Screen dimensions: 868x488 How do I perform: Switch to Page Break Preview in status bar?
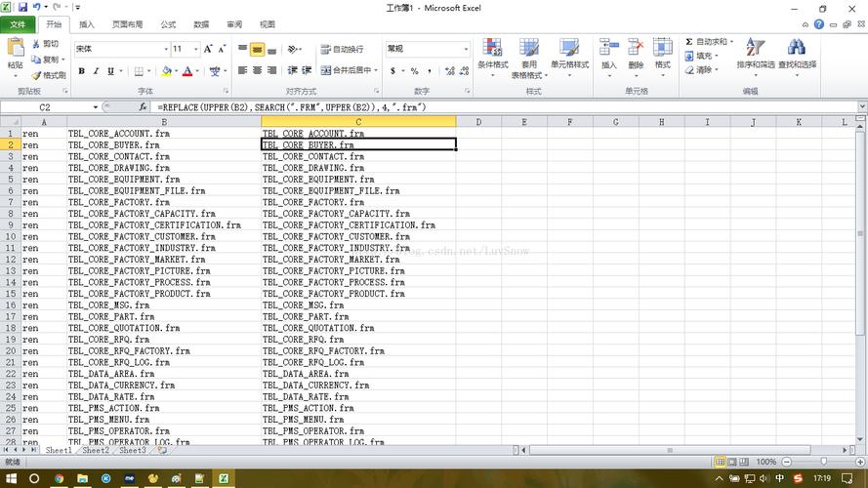(x=744, y=462)
